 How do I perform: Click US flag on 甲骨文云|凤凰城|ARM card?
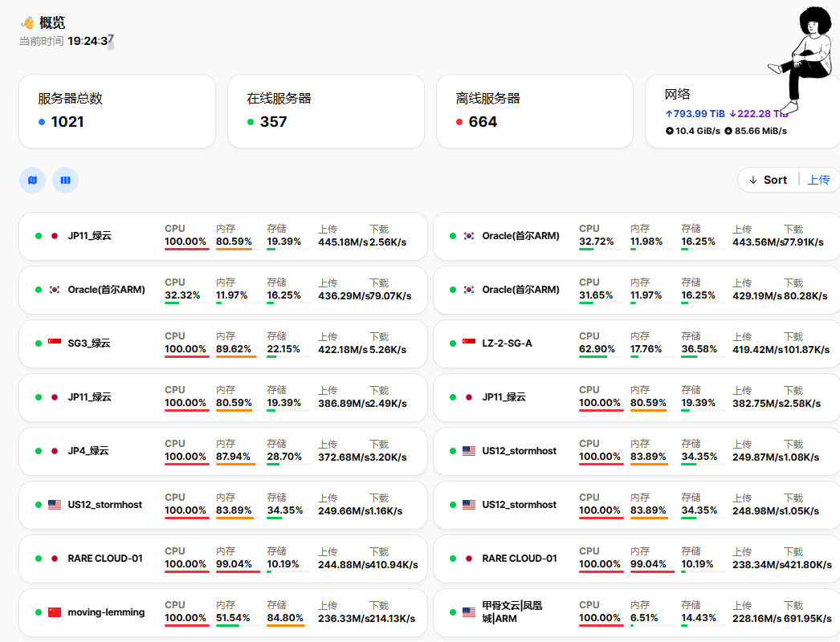click(469, 612)
